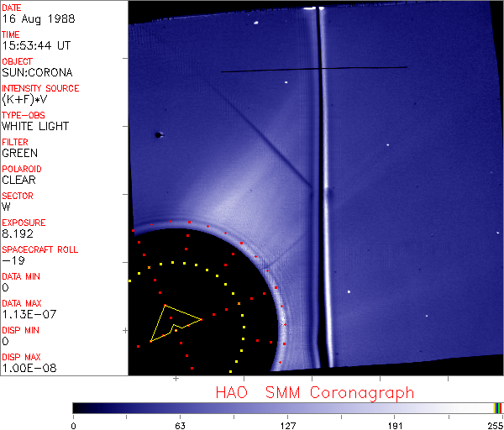Click the GREEN filter value
504x430 pixels.
pyautogui.click(x=19, y=154)
